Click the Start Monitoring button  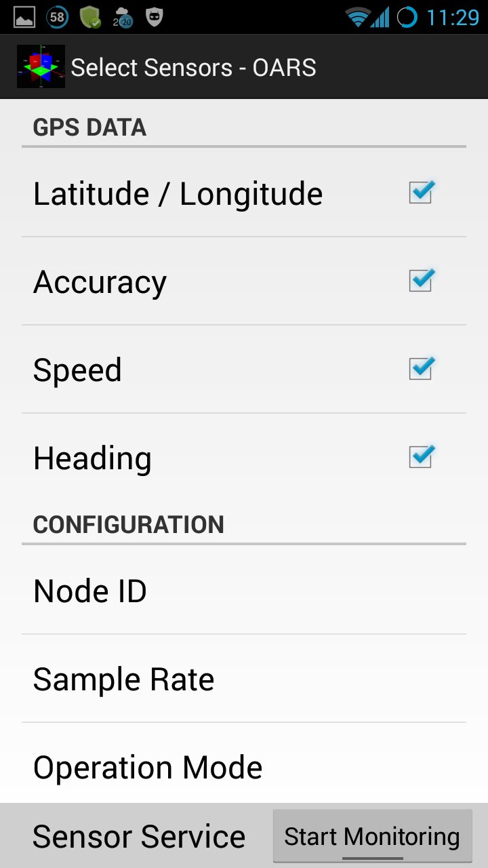point(372,836)
